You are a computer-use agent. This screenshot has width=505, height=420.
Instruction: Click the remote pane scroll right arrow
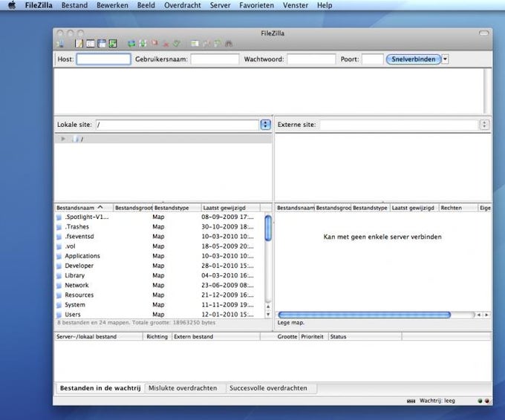[486, 315]
